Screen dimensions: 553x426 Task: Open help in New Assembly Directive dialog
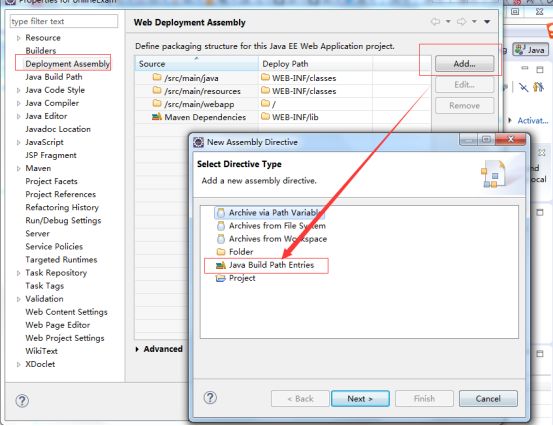[x=210, y=398]
